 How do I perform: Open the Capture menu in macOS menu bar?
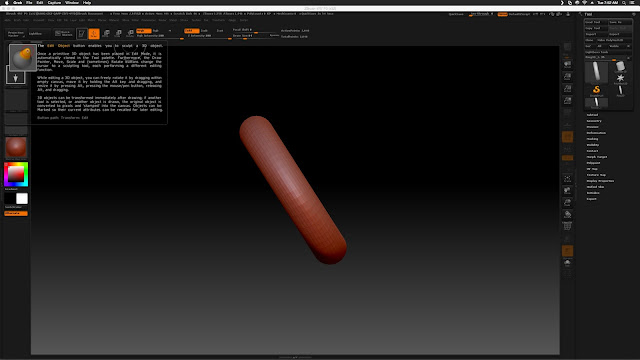coord(54,2)
